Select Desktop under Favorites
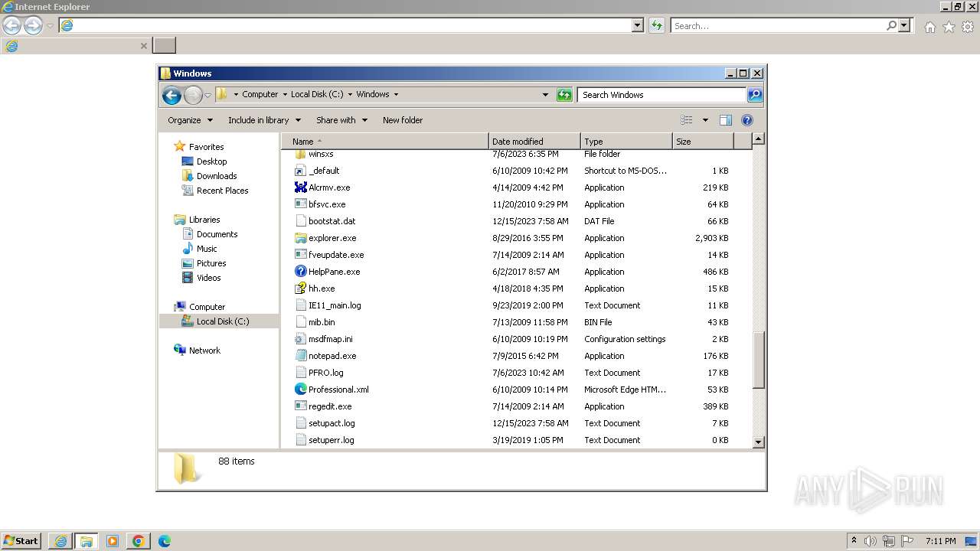Viewport: 980px width, 551px height. tap(204, 161)
